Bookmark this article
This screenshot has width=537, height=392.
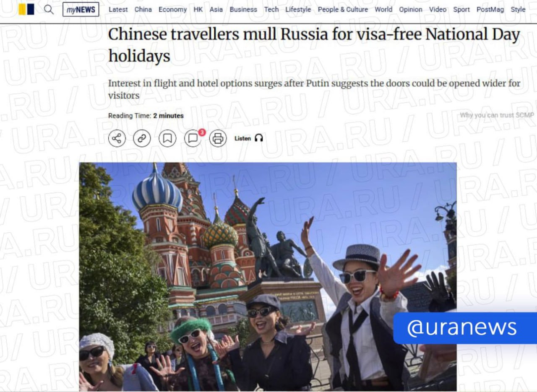tap(167, 138)
